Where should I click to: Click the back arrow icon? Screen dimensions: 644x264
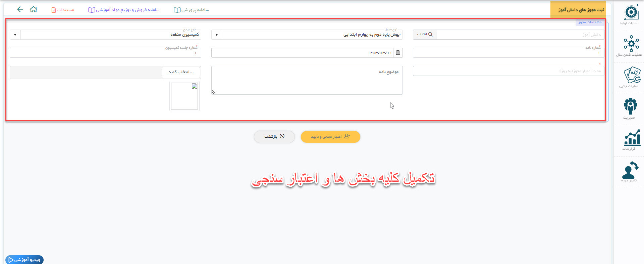point(20,9)
